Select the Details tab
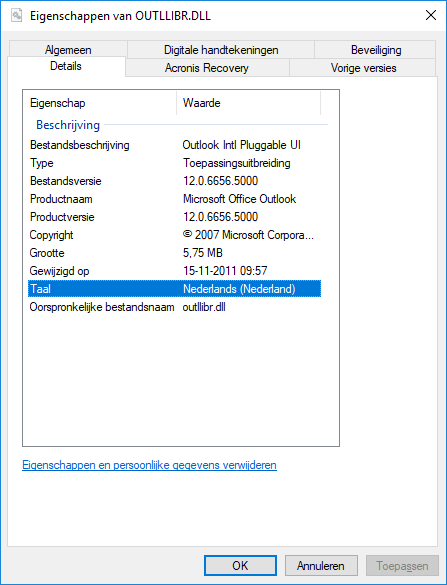 pos(66,66)
